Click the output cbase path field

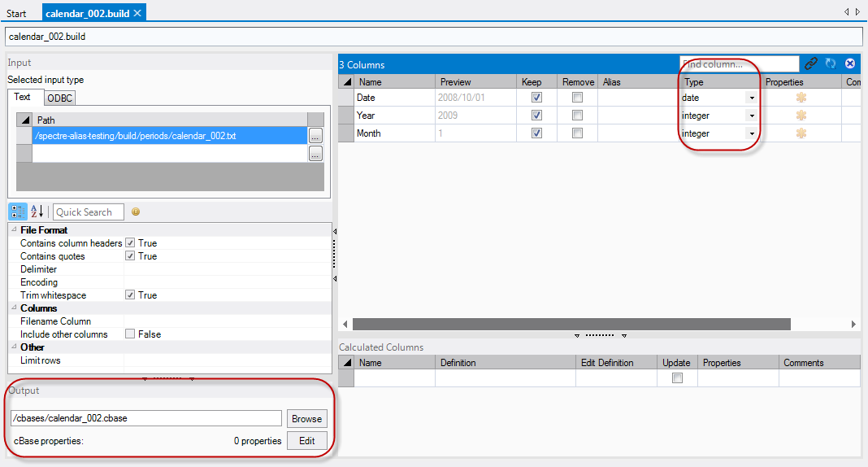[x=146, y=418]
